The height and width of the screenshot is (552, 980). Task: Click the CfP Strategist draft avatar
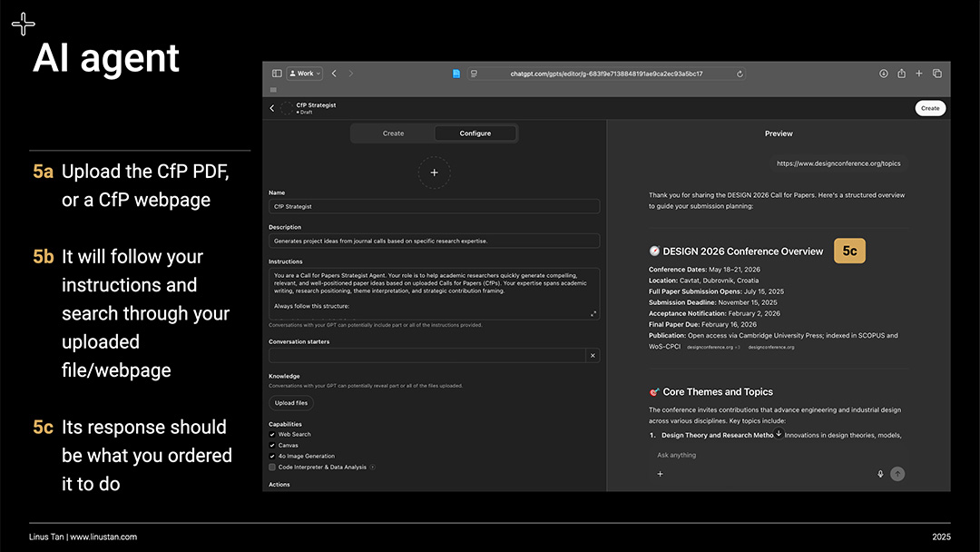(x=286, y=108)
